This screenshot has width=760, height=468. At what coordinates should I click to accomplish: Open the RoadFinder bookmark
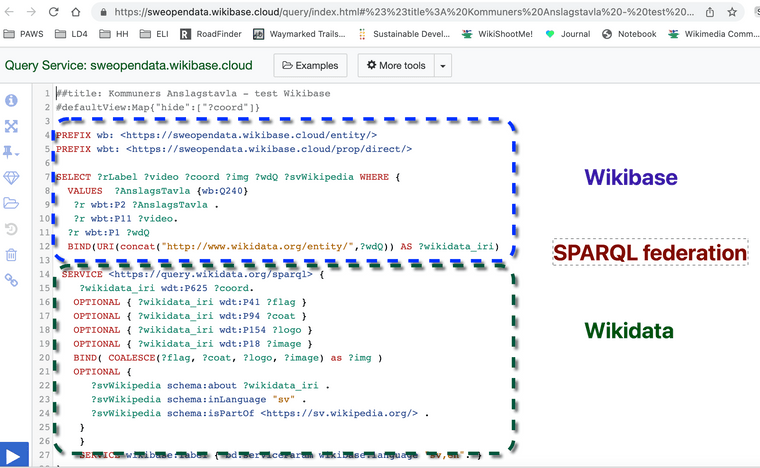(213, 34)
